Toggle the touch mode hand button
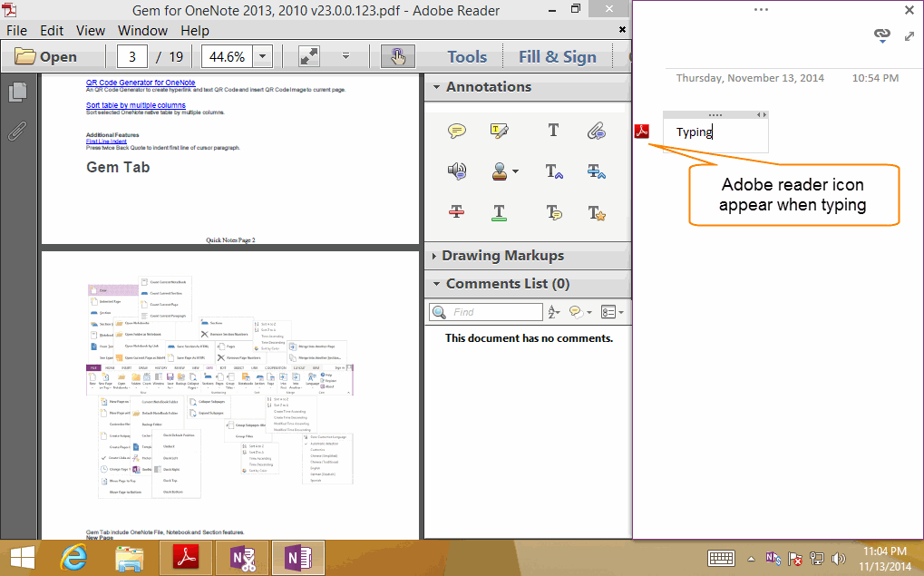The image size is (924, 576). tap(398, 56)
